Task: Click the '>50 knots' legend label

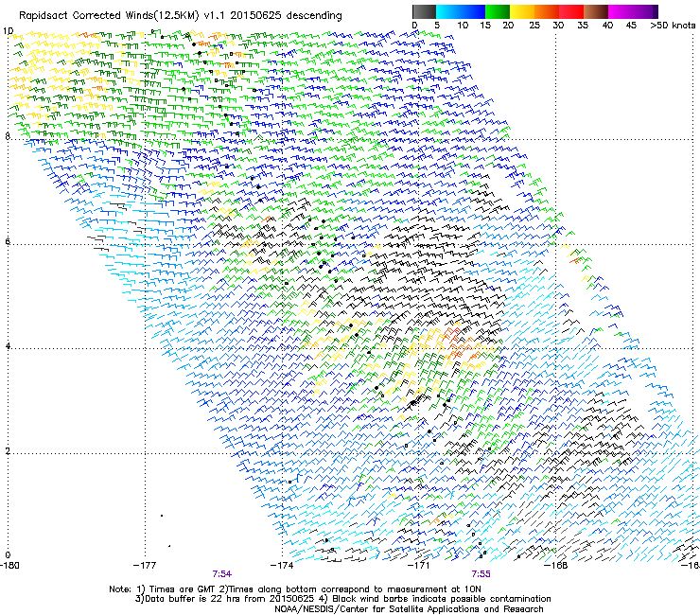Action: [x=673, y=26]
